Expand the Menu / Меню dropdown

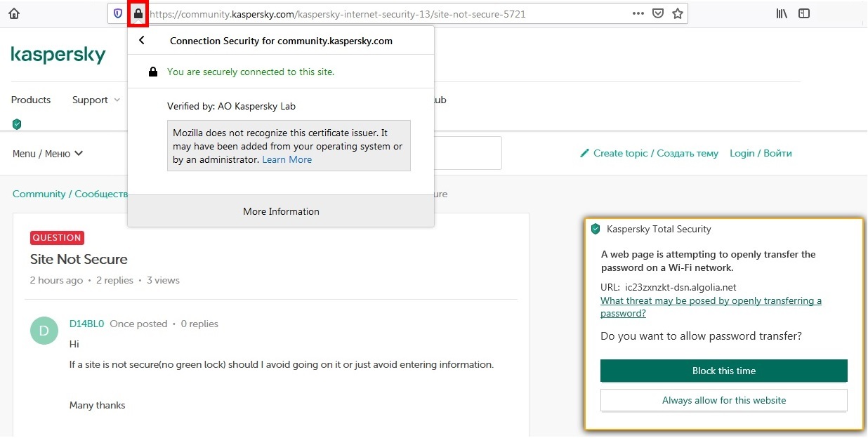[48, 153]
